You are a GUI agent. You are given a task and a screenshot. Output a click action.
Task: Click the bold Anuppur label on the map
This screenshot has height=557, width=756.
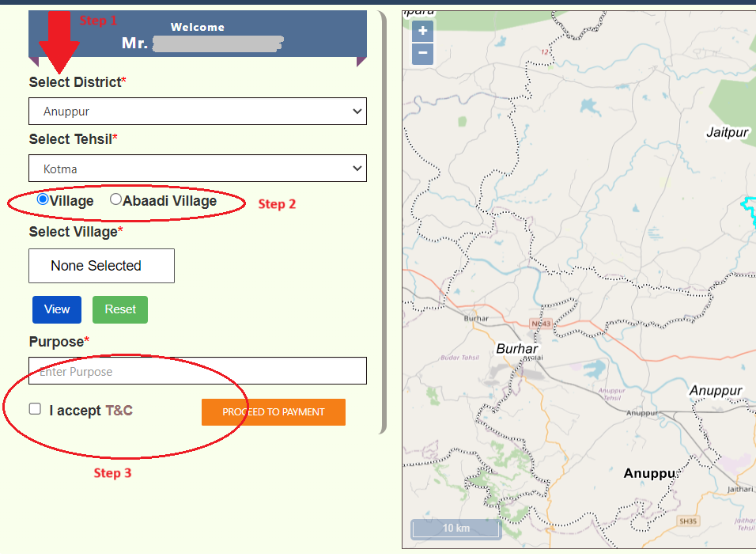coord(649,473)
